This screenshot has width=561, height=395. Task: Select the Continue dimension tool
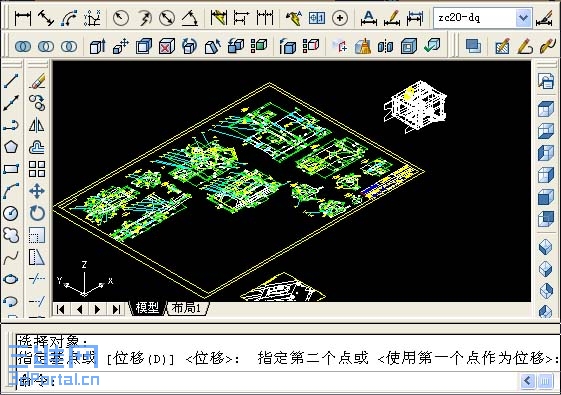(x=265, y=18)
